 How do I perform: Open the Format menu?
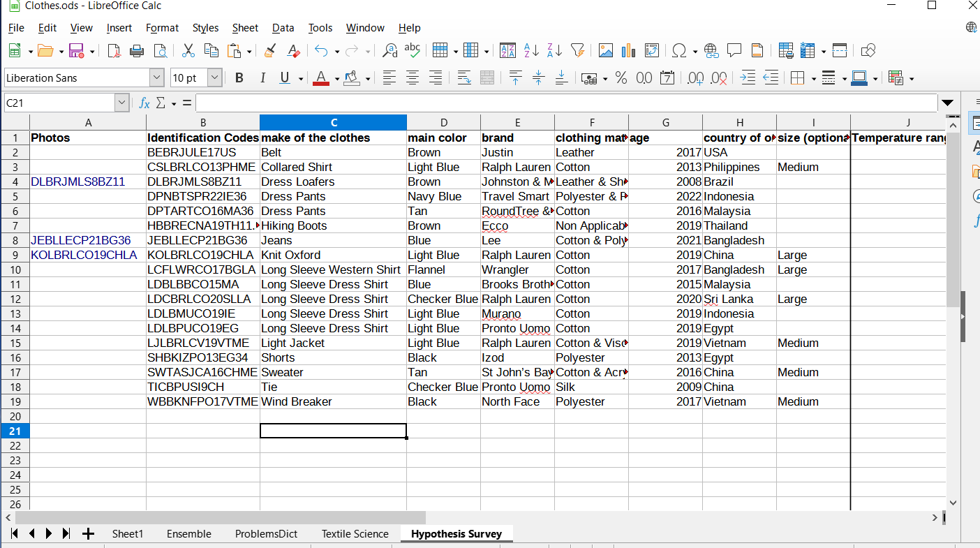162,28
